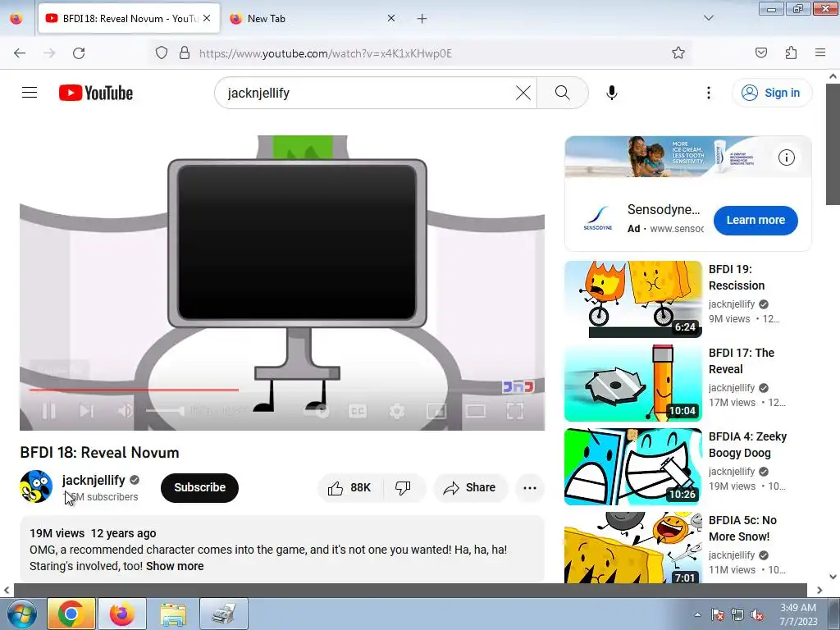The image size is (840, 630).
Task: Click the Sign in button
Action: point(771,93)
